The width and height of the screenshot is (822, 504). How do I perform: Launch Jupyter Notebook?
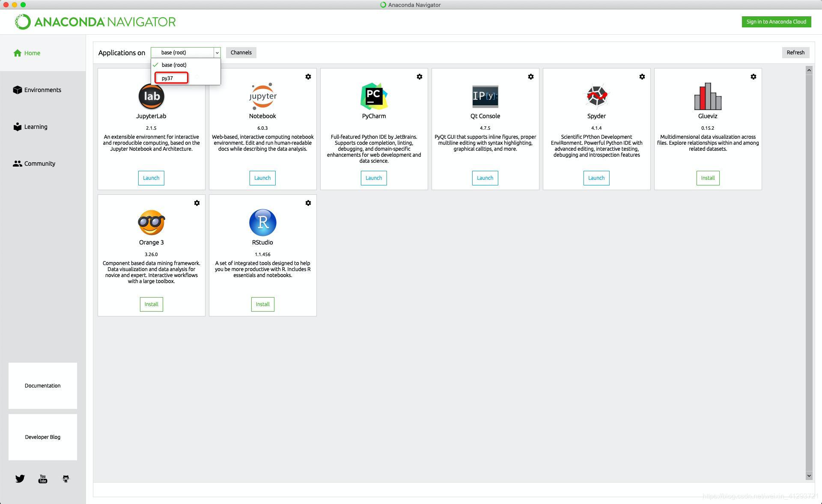[x=262, y=178]
